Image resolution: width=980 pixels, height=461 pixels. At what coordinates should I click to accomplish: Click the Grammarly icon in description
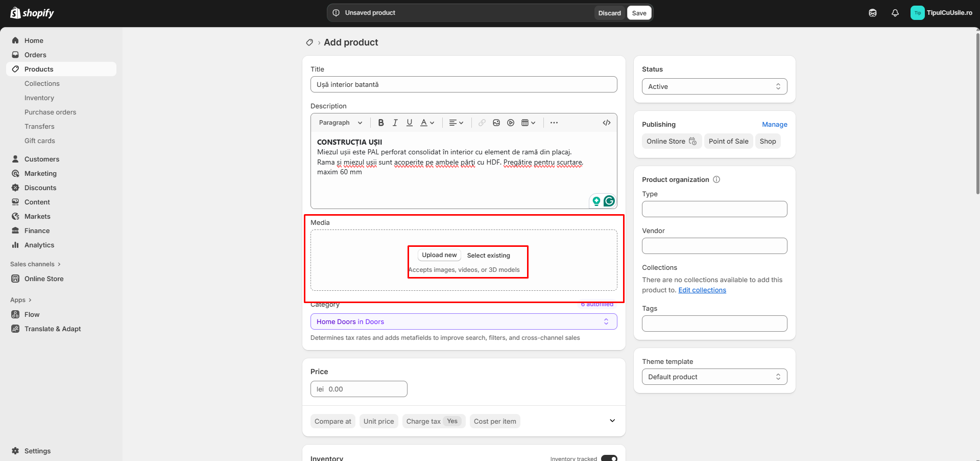point(609,201)
